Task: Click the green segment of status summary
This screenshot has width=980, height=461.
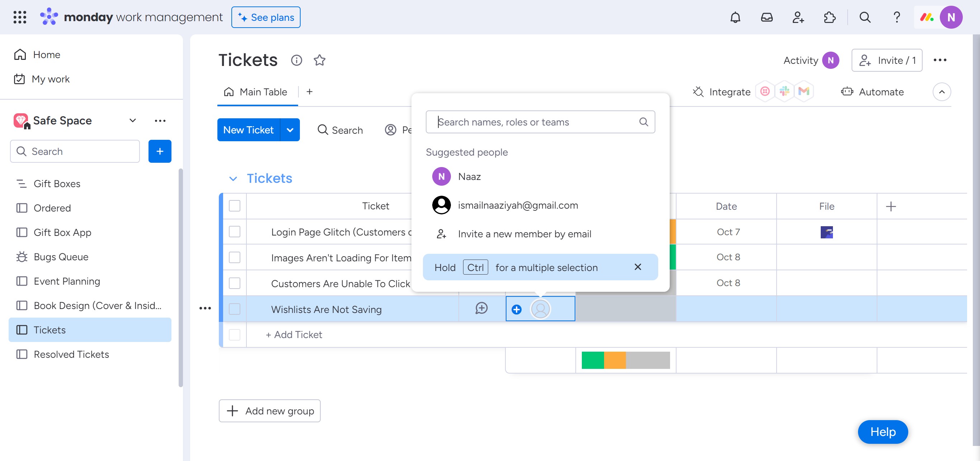Action: click(x=592, y=360)
